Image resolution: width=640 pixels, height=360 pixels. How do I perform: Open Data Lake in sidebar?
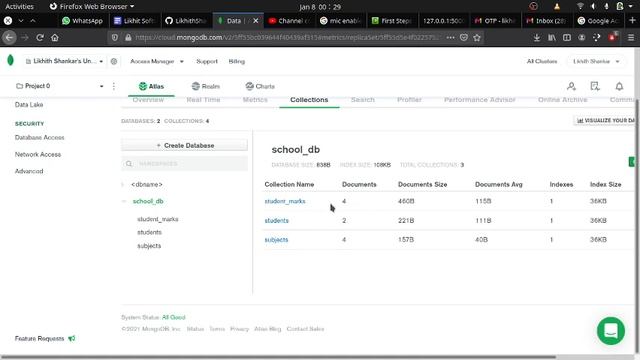pyautogui.click(x=29, y=104)
